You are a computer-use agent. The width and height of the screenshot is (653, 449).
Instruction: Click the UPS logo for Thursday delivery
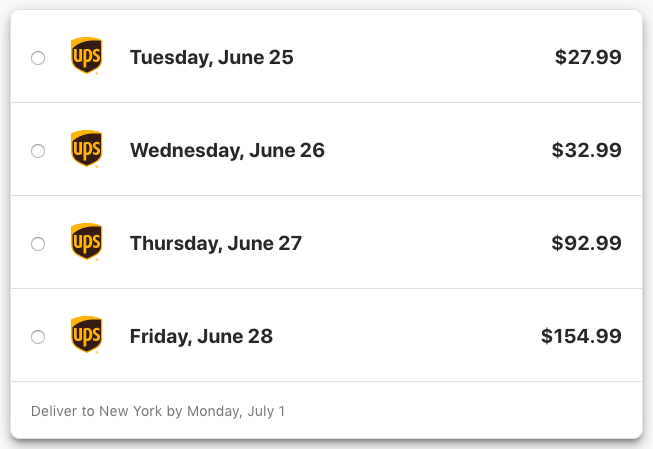coord(86,242)
